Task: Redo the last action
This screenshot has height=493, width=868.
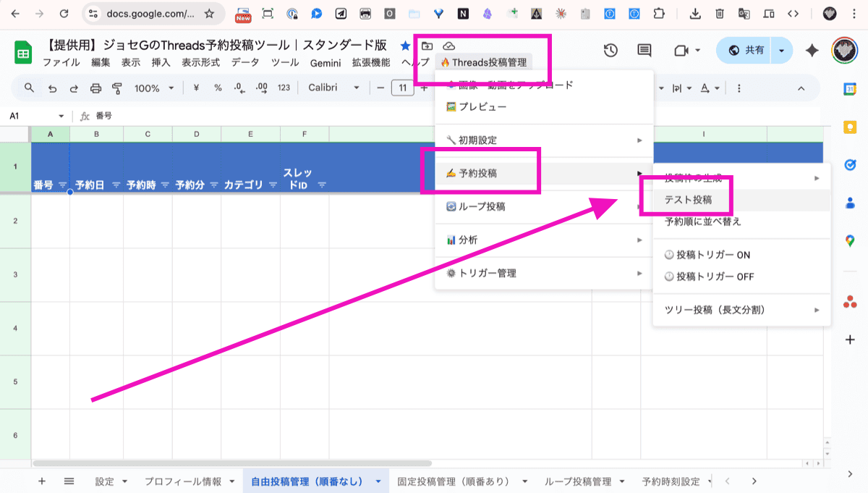Action: 74,88
